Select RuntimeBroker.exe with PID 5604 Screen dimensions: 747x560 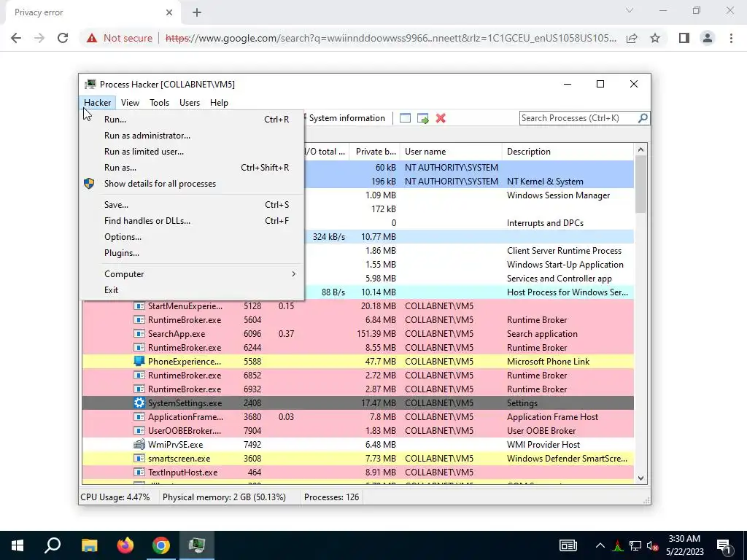357,320
